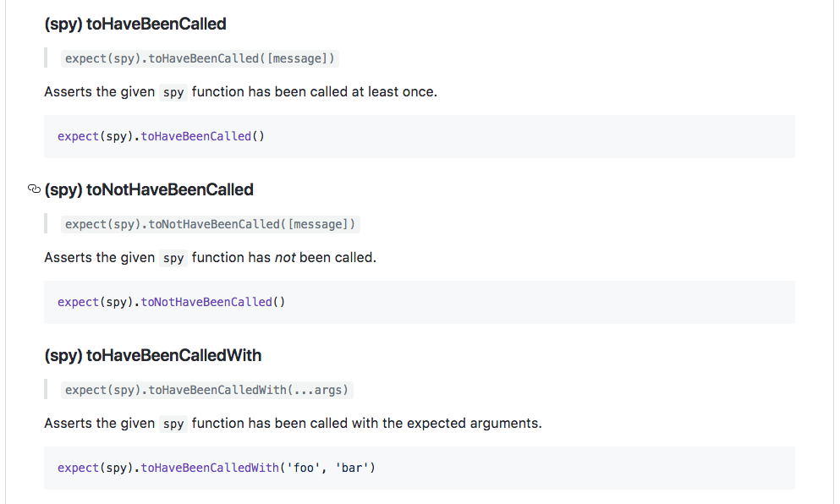
Task: Click the quoted signature expect(spy).toNotHaveBeenCalled([message])
Action: click(x=211, y=224)
